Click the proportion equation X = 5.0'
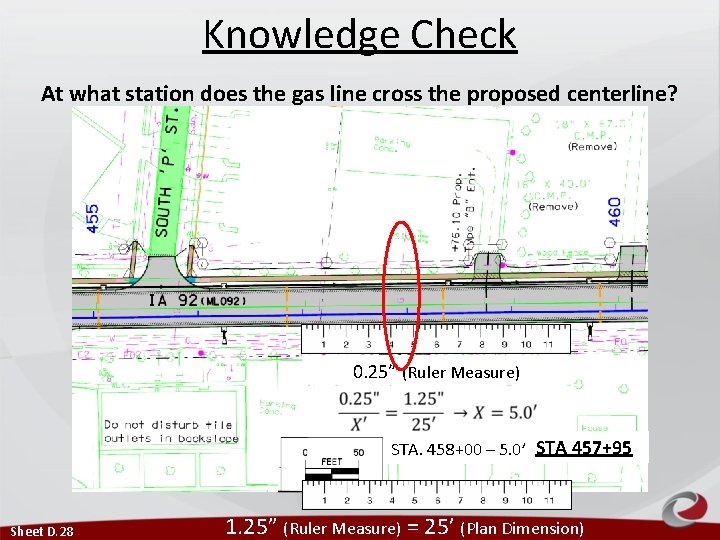The width and height of the screenshot is (720, 540). 437,412
